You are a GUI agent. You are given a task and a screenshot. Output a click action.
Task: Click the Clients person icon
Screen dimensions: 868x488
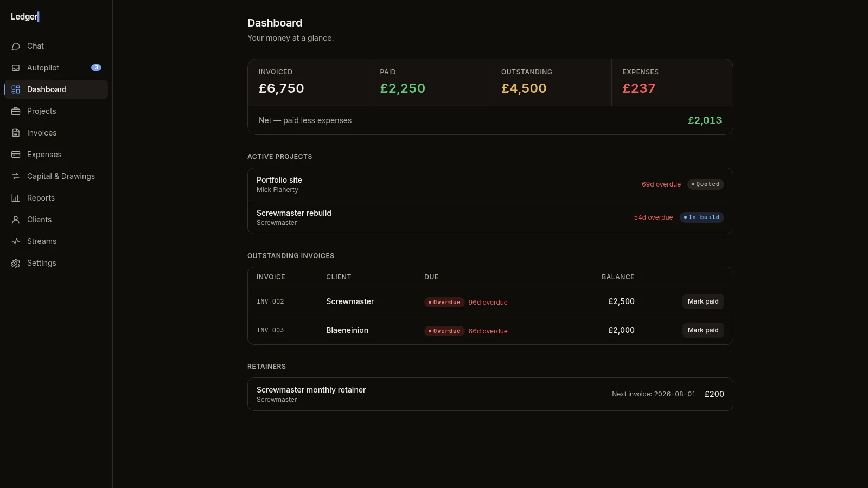coord(16,220)
